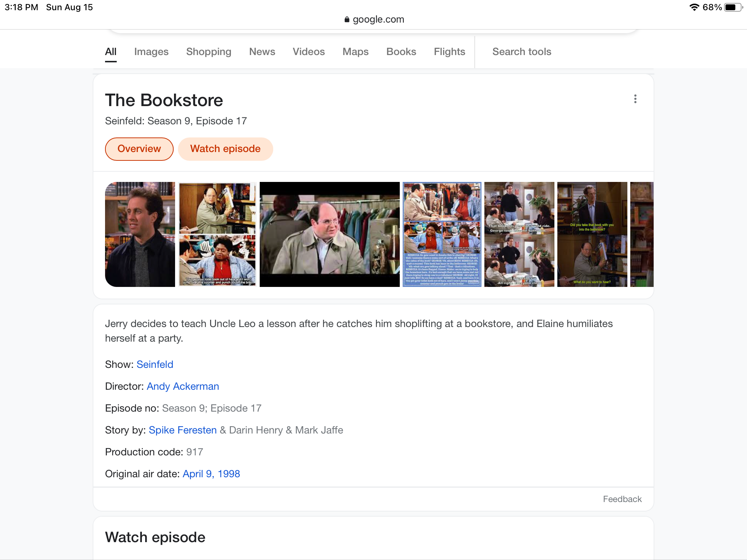Send Feedback on the knowledge panel
The width and height of the screenshot is (747, 560).
(x=622, y=499)
